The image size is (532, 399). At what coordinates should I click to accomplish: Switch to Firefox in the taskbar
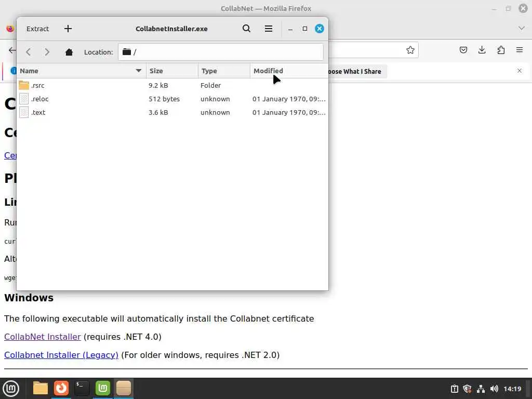tap(61, 388)
